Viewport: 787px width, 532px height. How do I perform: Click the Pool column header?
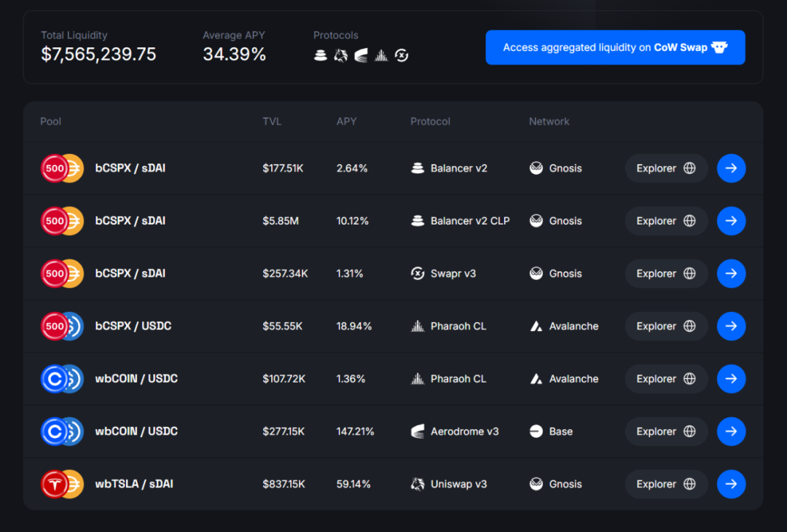click(50, 122)
